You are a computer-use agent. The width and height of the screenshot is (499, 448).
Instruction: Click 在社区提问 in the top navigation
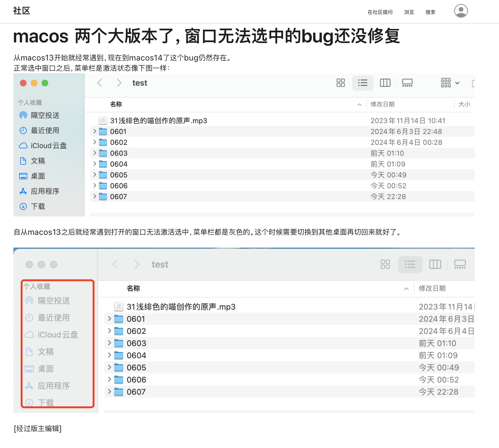[x=380, y=12]
